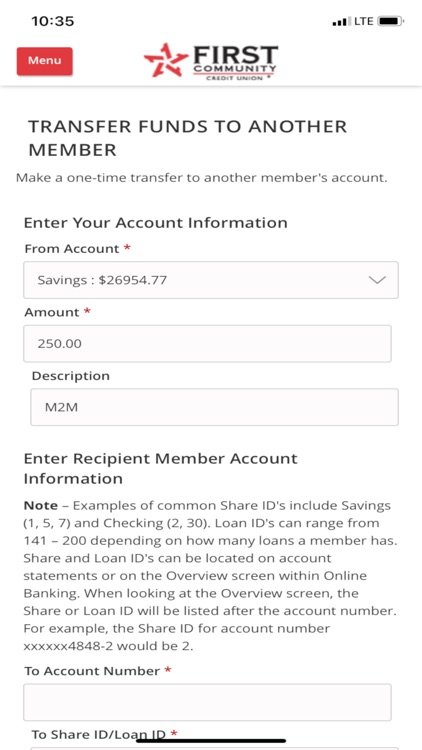Screen dimensions: 422x750
Task: Tap the Transfer Funds to Another Member heading
Action: 188,138
